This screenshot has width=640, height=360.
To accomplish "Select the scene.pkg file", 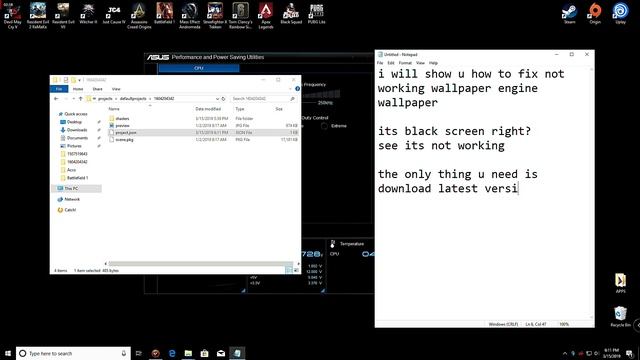I will click(124, 140).
